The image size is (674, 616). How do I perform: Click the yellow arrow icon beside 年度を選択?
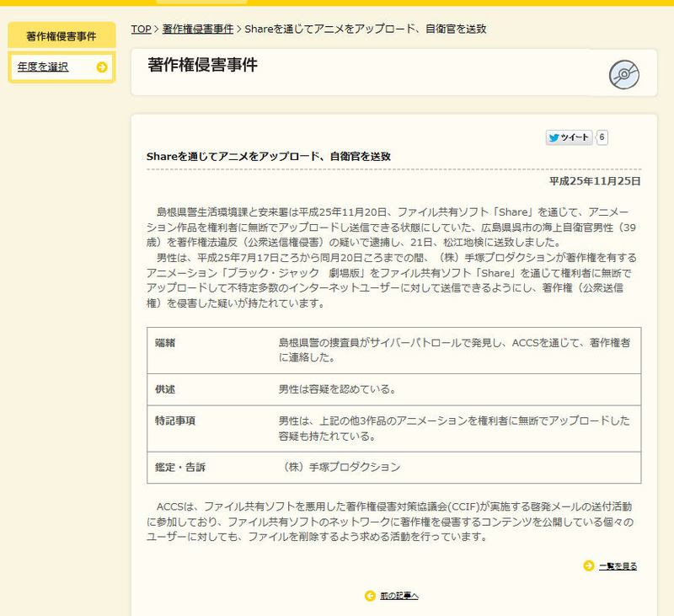pyautogui.click(x=102, y=67)
